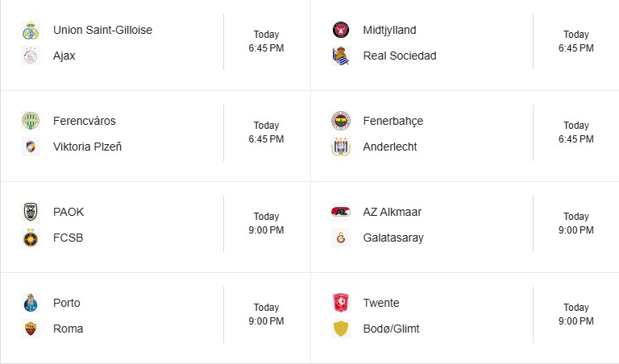
Task: Select the Porto club badge
Action: (31, 304)
